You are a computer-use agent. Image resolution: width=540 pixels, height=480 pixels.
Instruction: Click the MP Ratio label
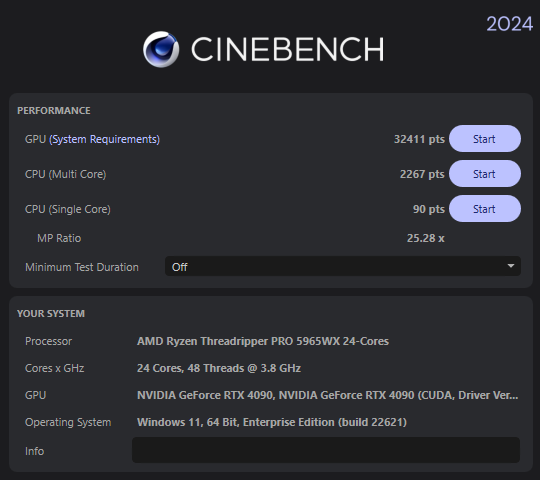(x=59, y=238)
